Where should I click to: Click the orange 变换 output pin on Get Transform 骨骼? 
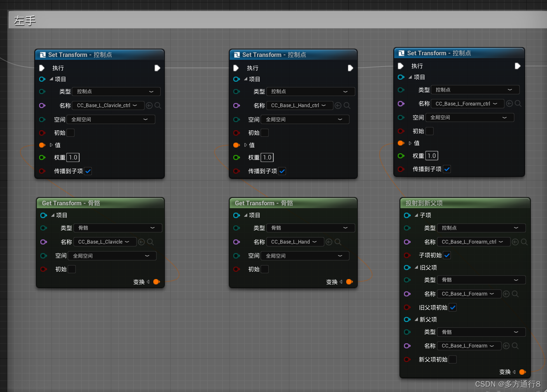click(157, 282)
